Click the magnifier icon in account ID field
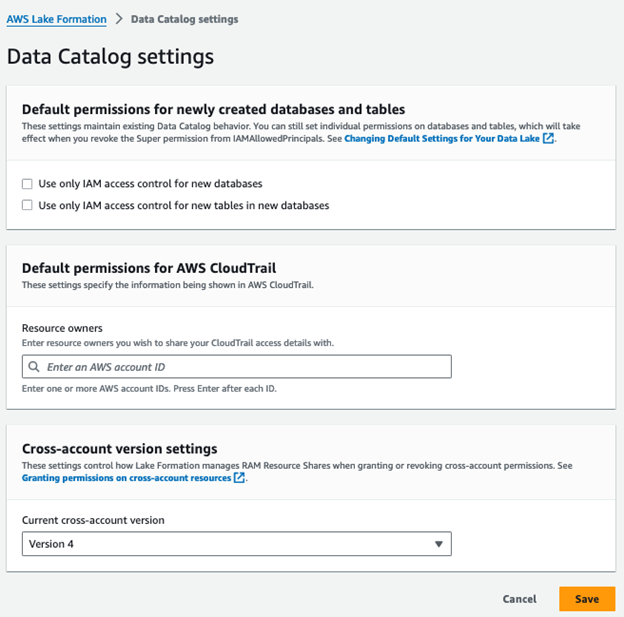624x617 pixels. click(x=35, y=367)
